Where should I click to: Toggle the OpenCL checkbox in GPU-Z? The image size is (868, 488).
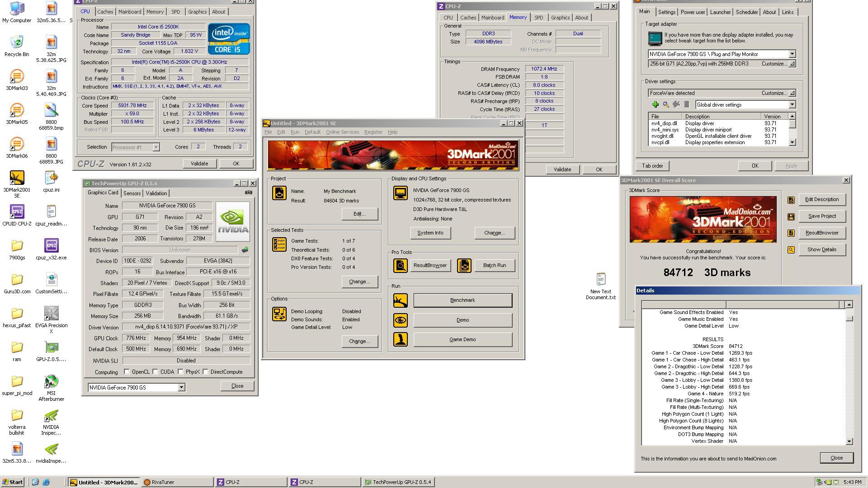127,372
